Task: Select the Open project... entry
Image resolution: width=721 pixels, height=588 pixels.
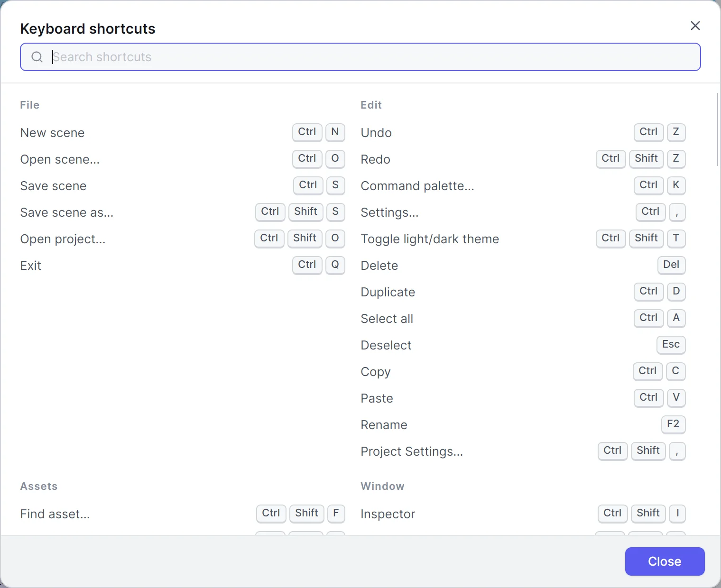Action: point(183,239)
